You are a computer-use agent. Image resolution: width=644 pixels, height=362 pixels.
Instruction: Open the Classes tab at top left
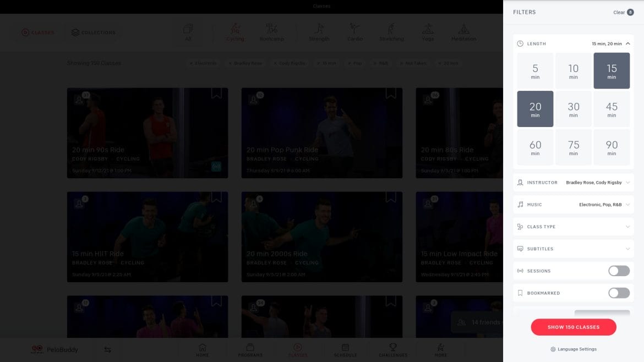tap(38, 32)
